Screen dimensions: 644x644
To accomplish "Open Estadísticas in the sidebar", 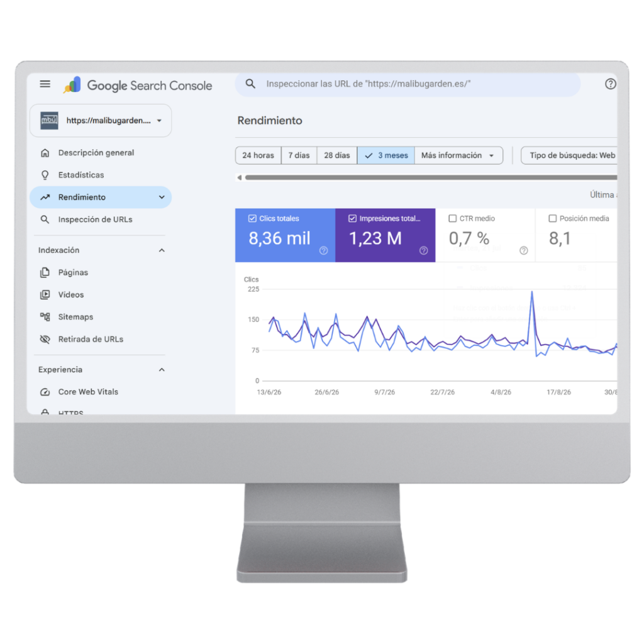I will [81, 175].
